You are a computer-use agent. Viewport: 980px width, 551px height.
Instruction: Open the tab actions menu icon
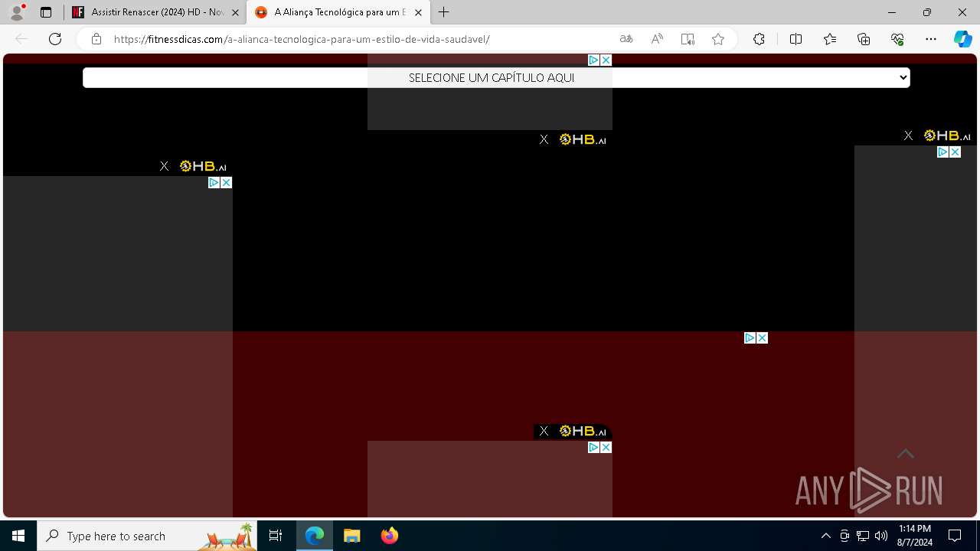click(46, 12)
